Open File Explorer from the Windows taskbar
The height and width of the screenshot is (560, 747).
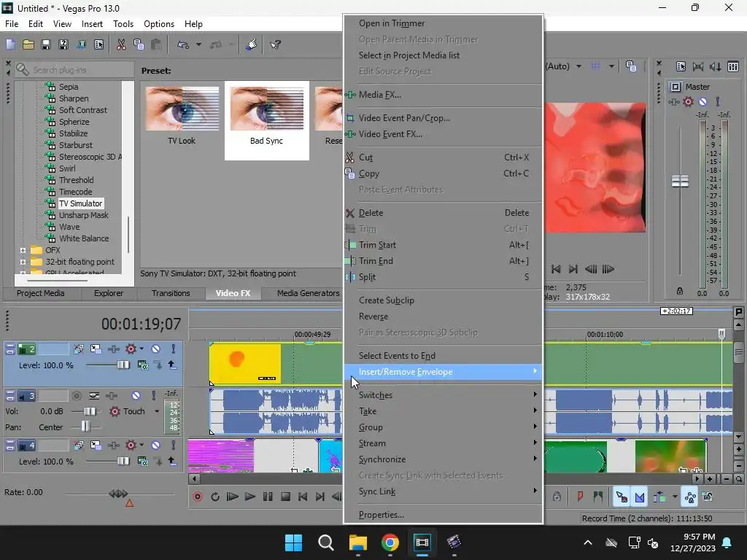click(x=357, y=542)
